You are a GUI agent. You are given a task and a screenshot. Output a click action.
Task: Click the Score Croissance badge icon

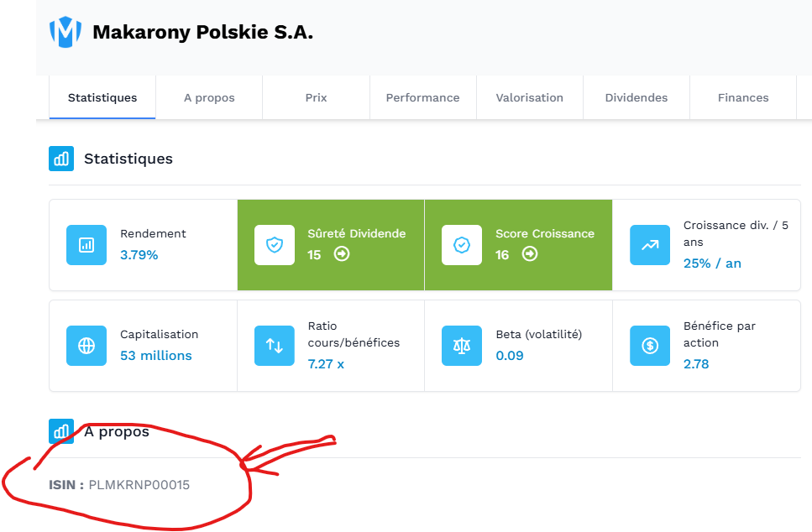pos(462,245)
